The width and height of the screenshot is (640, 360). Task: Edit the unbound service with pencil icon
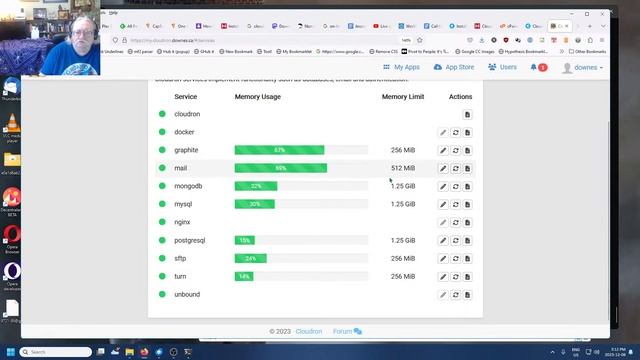pos(443,295)
